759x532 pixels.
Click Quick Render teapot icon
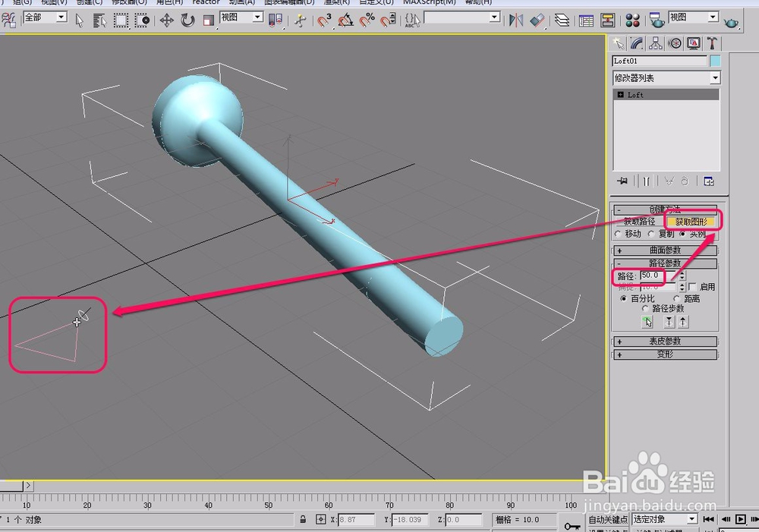click(x=731, y=22)
